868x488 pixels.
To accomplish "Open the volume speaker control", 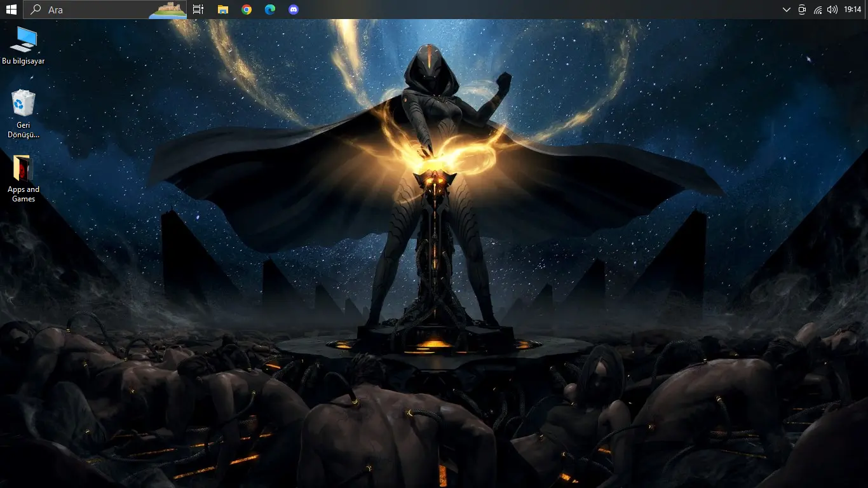I will tap(832, 10).
